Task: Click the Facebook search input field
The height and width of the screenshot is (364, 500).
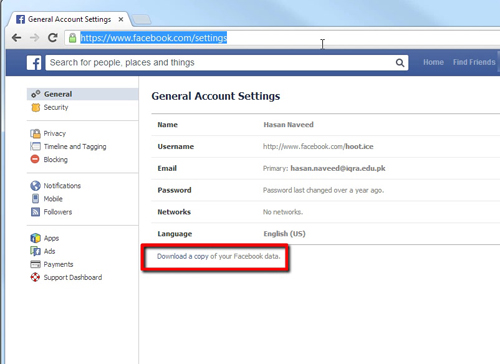Action: coord(227,63)
